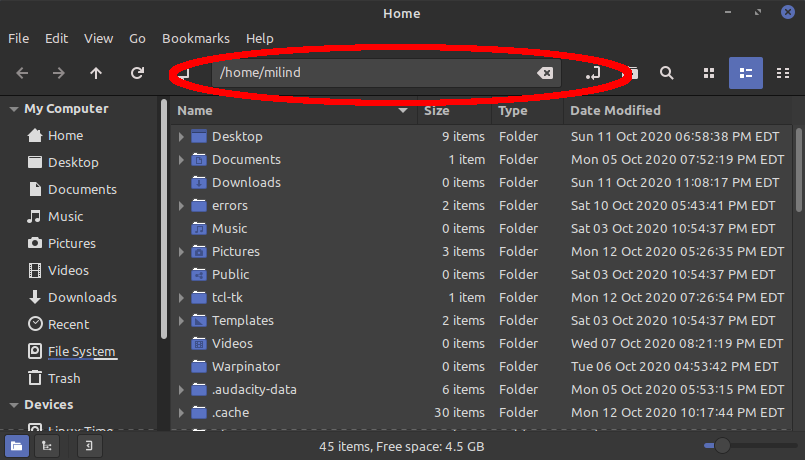Expand the tcl-tk folder row
The height and width of the screenshot is (460, 805).
tap(181, 298)
